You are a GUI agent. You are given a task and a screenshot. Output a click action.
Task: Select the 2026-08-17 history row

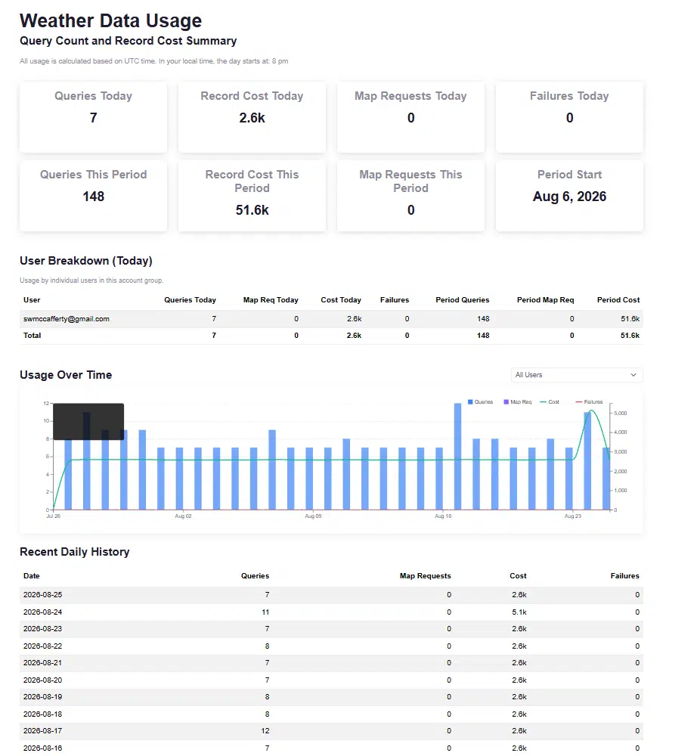click(x=331, y=731)
